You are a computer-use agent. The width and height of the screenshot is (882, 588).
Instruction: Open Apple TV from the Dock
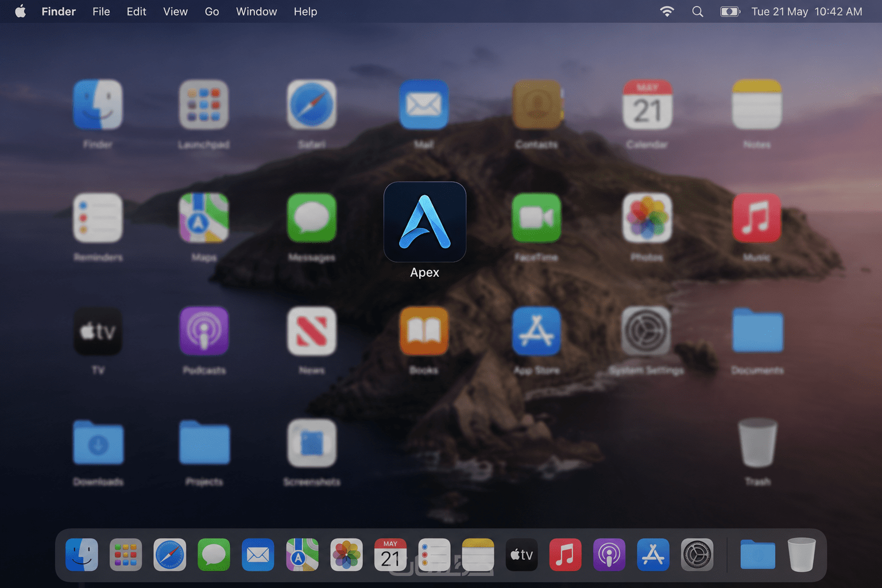tap(521, 555)
